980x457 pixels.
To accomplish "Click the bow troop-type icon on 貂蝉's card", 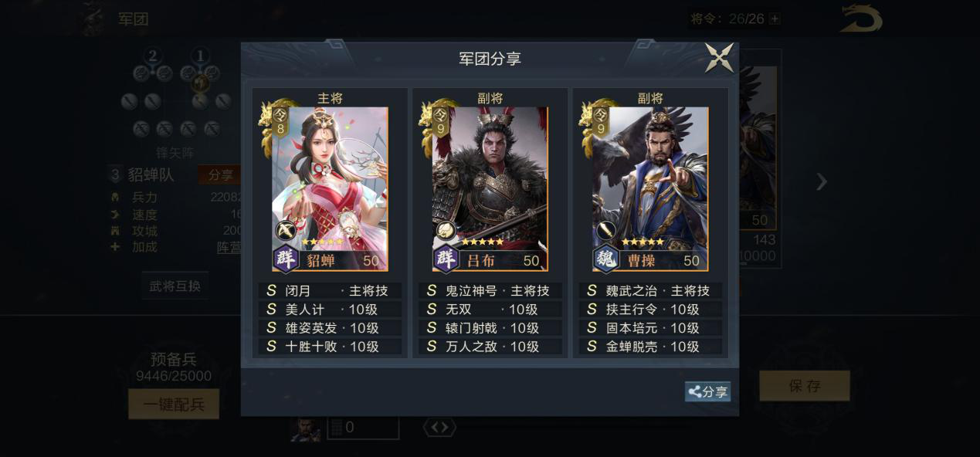I will tap(285, 230).
